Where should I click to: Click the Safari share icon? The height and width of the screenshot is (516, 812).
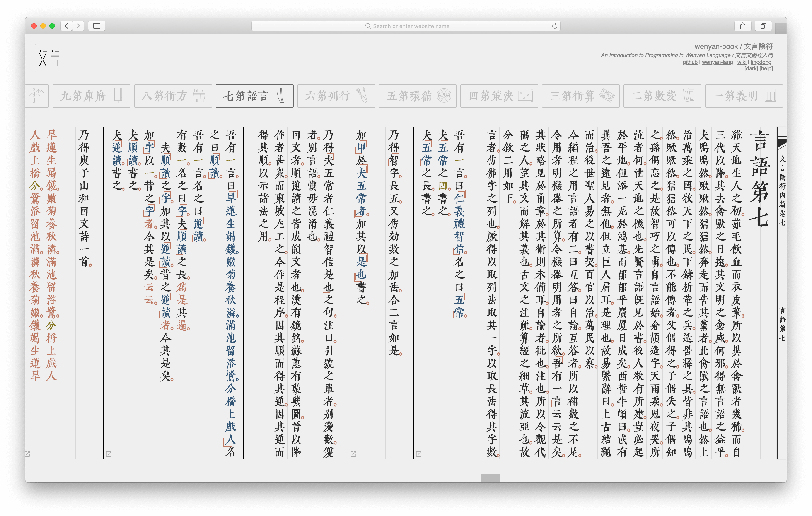[x=742, y=26]
